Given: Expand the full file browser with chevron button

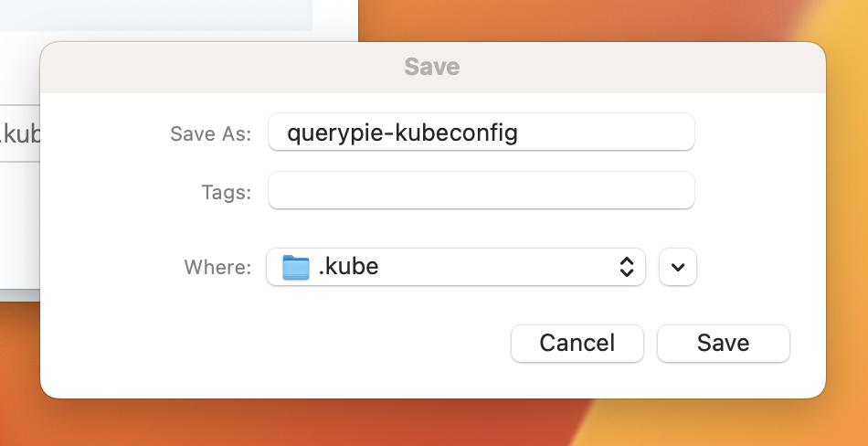Looking at the screenshot, I should 677,267.
